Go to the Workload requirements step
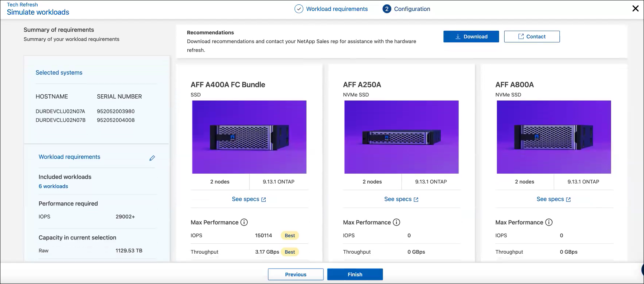The width and height of the screenshot is (644, 284). pyautogui.click(x=337, y=9)
